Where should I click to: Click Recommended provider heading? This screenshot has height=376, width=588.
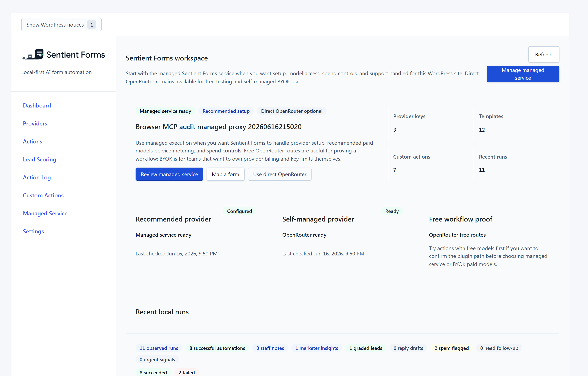[173, 219]
